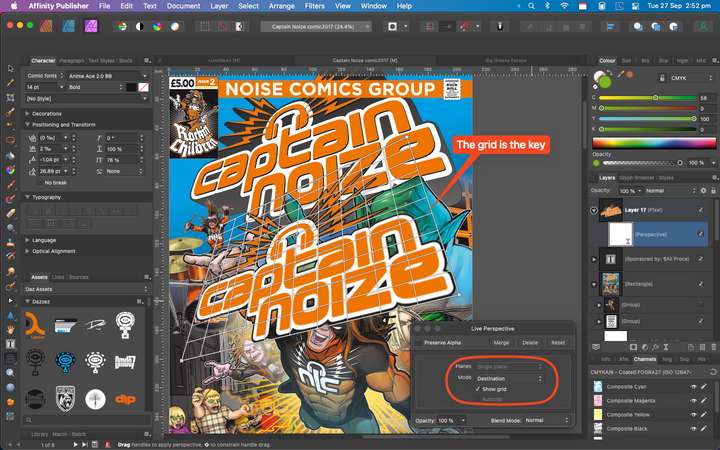Open the layer blend mode Normal dropdown
This screenshot has width=720, height=450.
click(670, 191)
